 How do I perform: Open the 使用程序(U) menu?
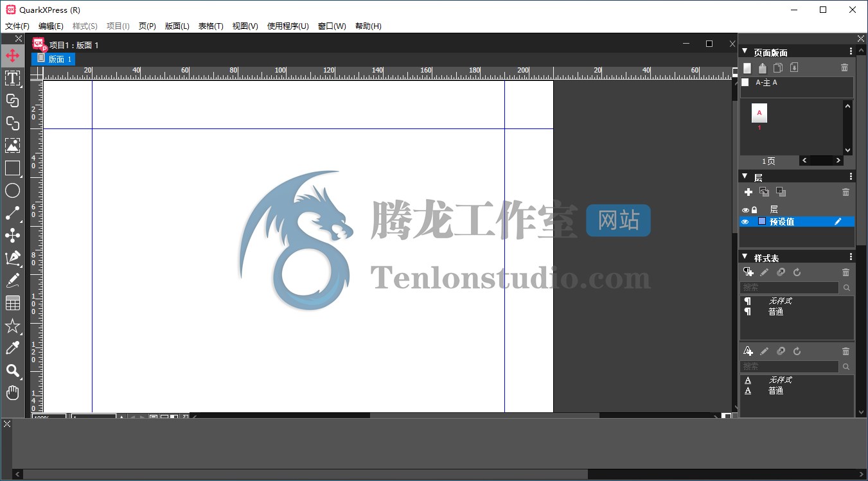click(288, 26)
